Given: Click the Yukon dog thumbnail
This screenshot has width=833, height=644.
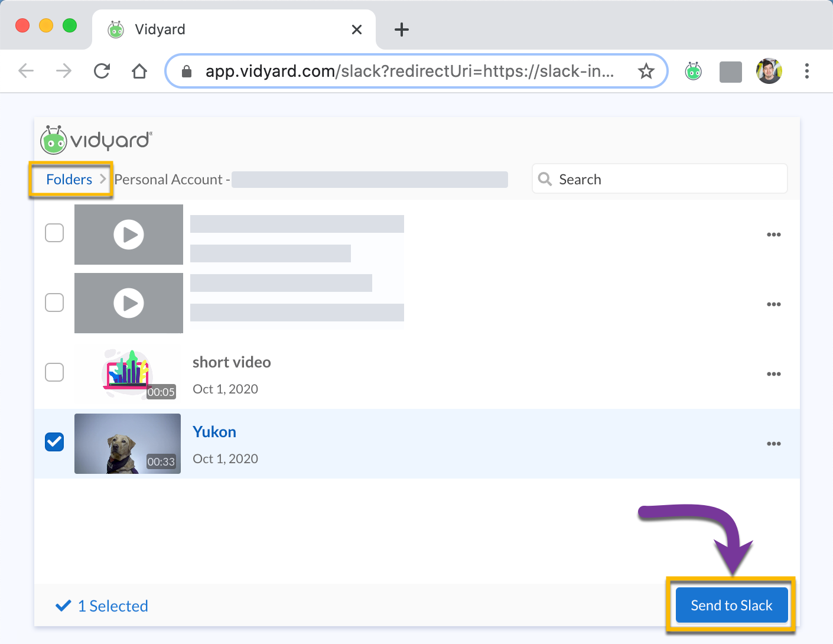Looking at the screenshot, I should (128, 444).
